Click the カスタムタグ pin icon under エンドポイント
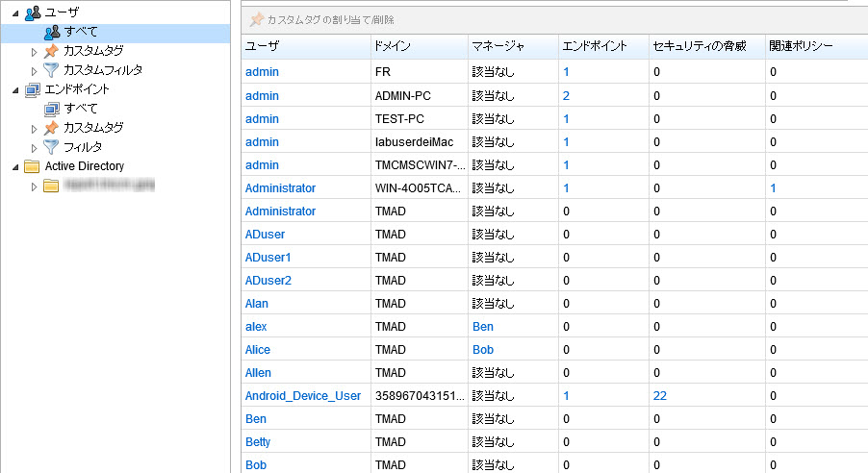 [52, 128]
